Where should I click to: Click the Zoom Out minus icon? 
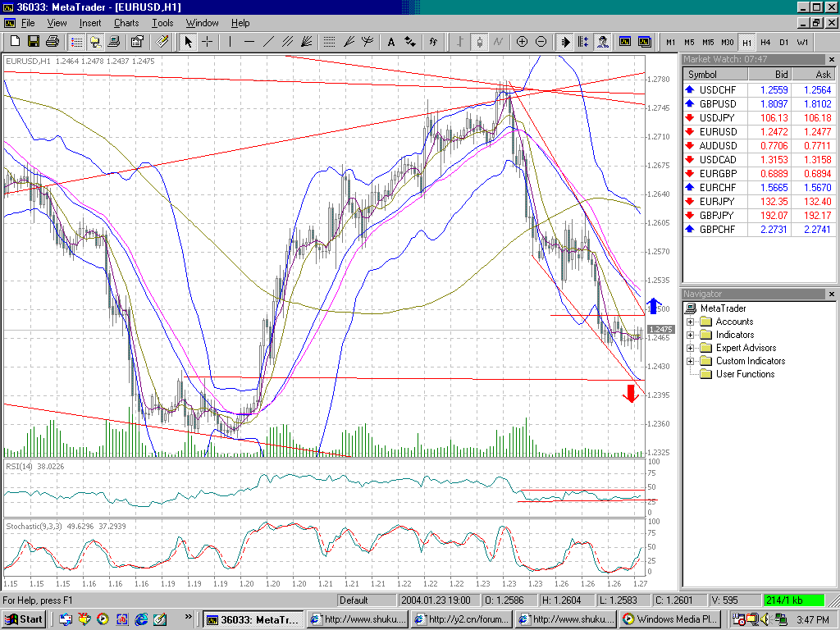pyautogui.click(x=541, y=41)
